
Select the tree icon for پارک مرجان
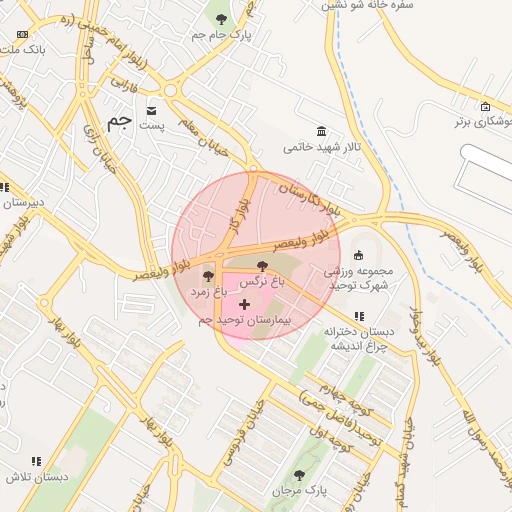299,475
